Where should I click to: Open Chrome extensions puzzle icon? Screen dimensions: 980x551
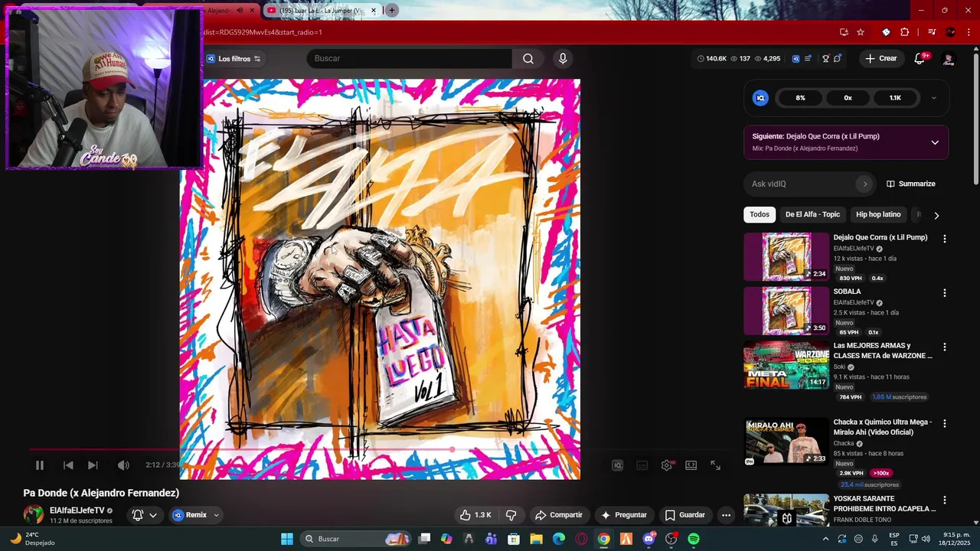point(905,32)
